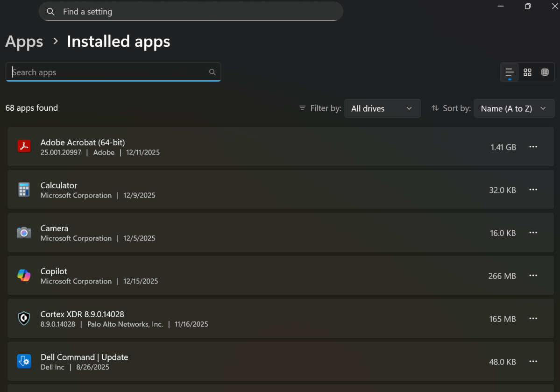Image resolution: width=560 pixels, height=392 pixels.
Task: Click the Cortex XDR shield icon
Action: [24, 319]
